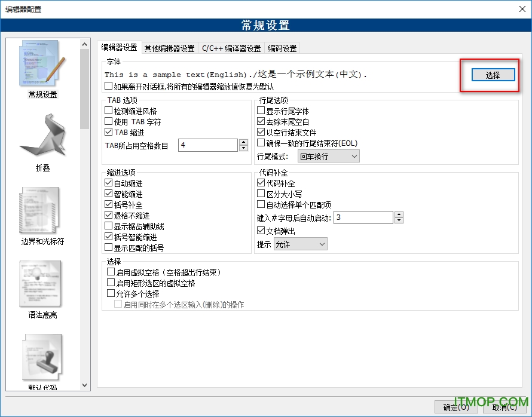The height and width of the screenshot is (417, 532).
Task: Enable 使用 TAB 字符 checkbox
Action: click(x=108, y=121)
